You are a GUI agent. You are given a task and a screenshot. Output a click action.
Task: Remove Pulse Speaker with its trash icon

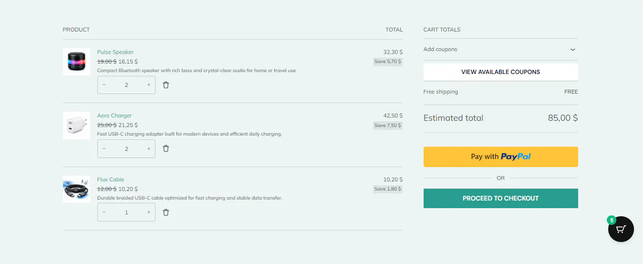166,85
